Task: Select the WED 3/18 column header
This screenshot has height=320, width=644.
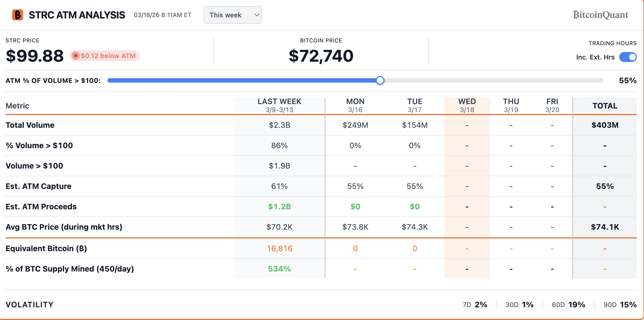Action: [x=467, y=105]
